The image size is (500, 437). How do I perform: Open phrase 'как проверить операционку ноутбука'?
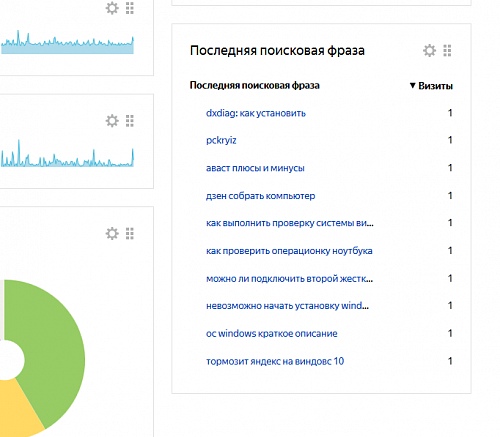pyautogui.click(x=289, y=251)
